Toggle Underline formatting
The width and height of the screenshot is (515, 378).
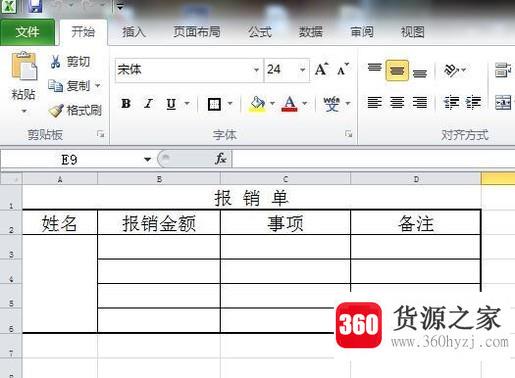click(x=171, y=104)
